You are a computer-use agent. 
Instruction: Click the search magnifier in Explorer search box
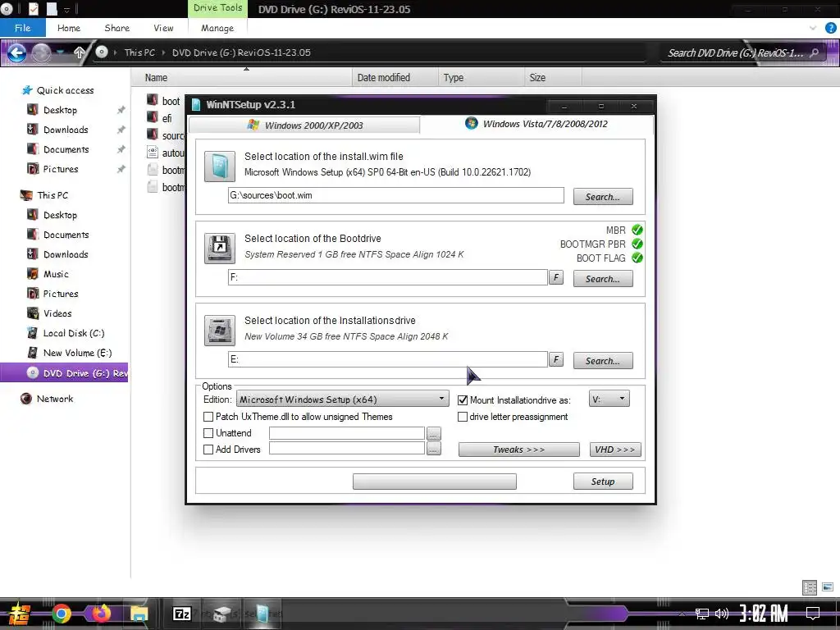(815, 52)
